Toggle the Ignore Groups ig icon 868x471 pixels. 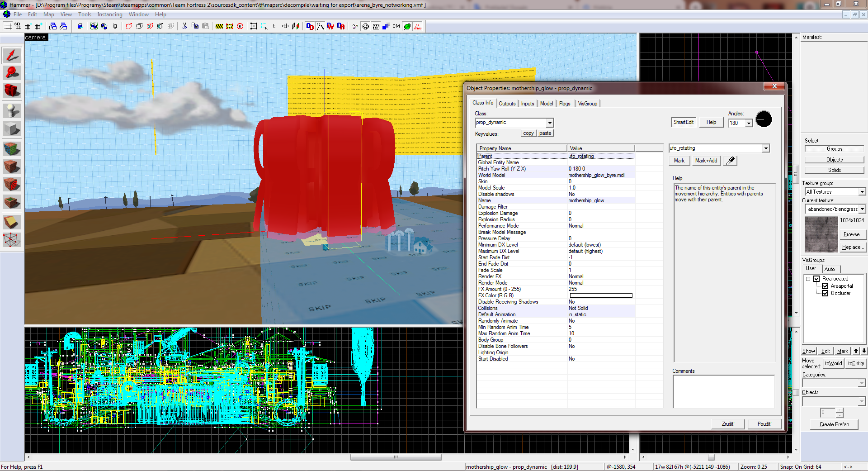115,26
